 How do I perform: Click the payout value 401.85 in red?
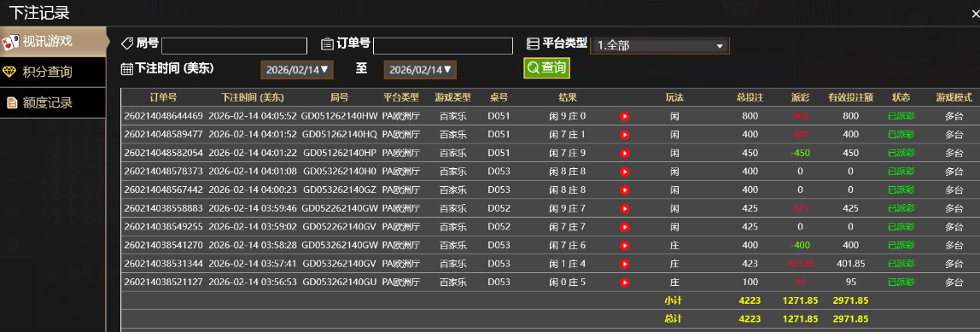click(x=800, y=264)
